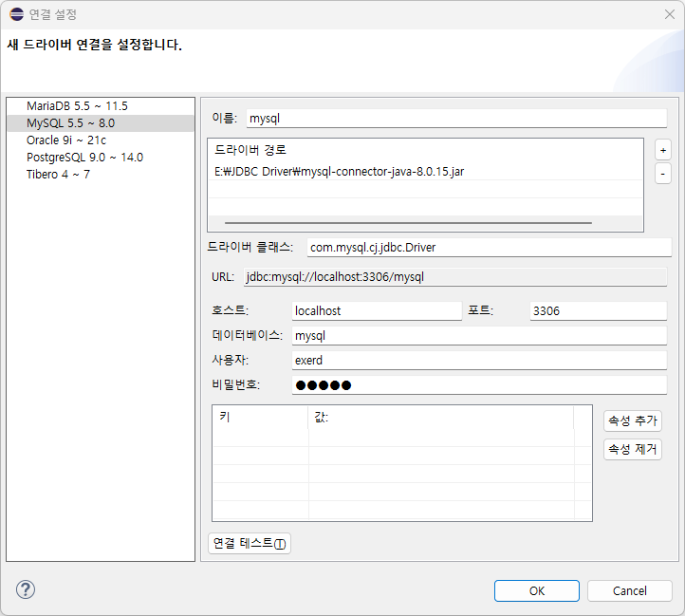Click the driver class field com.mysql.cj.jdbc.Driver
This screenshot has height=616, width=685.
click(489, 248)
